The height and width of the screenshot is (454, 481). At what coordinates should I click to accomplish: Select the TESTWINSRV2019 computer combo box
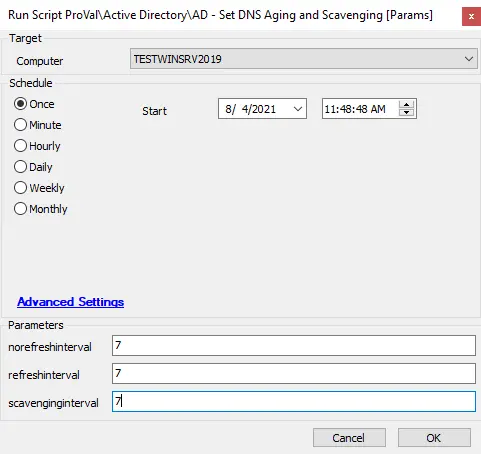click(x=304, y=59)
